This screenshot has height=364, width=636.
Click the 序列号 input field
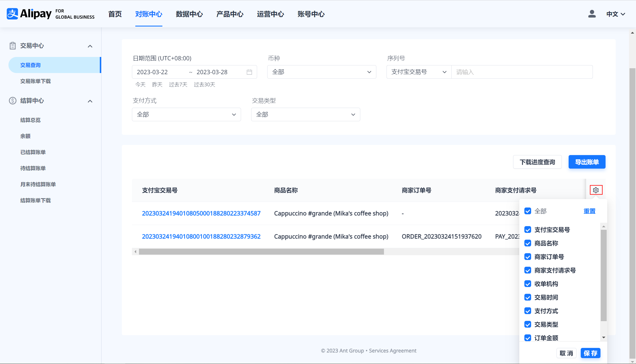coord(522,72)
